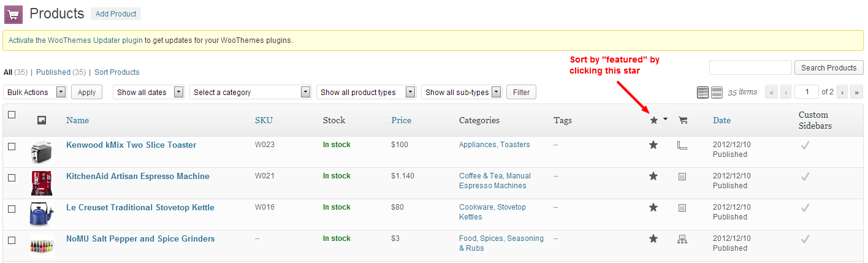This screenshot has width=868, height=263.
Task: Click custom sidebars checkmark for NoMU Grinders
Action: [805, 239]
